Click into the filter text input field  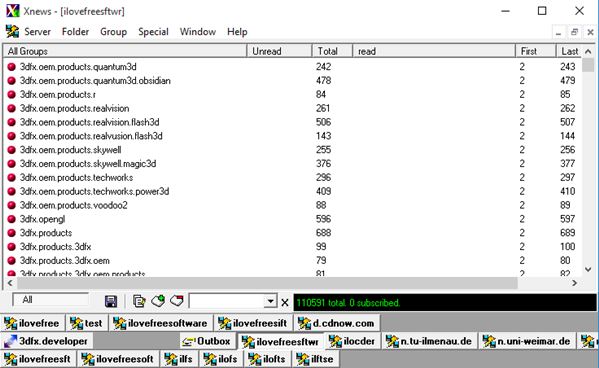(x=227, y=301)
